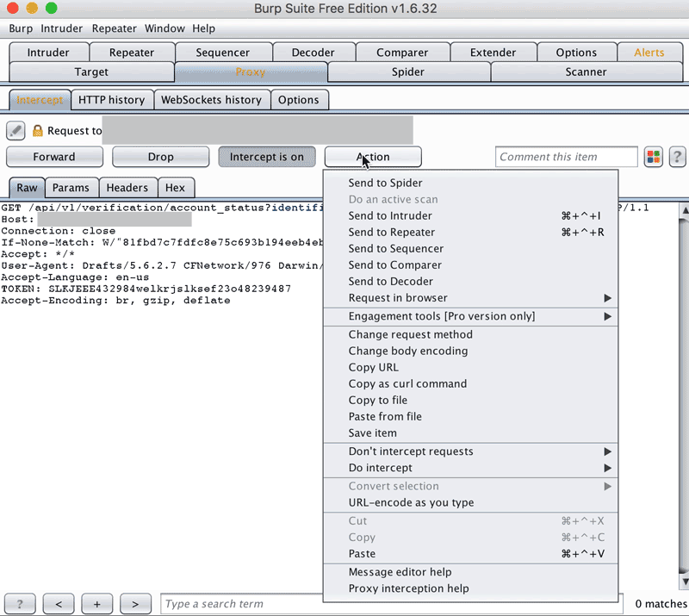
Task: Click the TOKEN header line in request
Action: pos(146,289)
